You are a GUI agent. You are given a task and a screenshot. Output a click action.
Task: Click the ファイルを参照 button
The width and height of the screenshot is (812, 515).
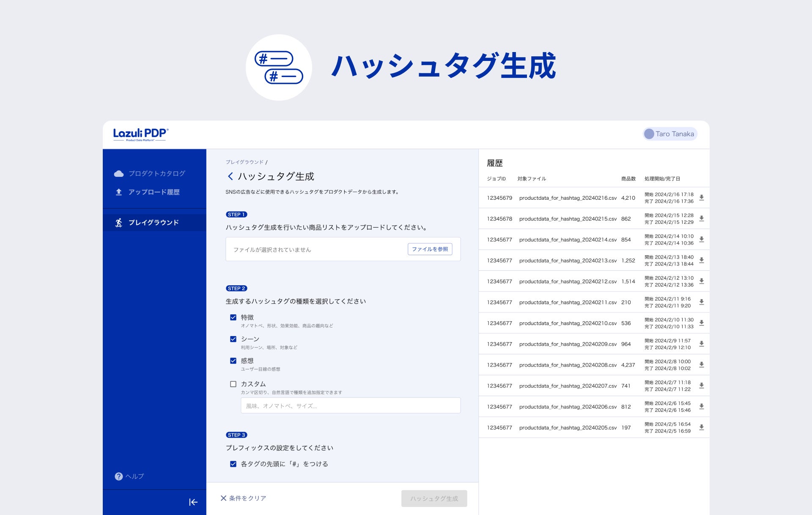pyautogui.click(x=430, y=249)
